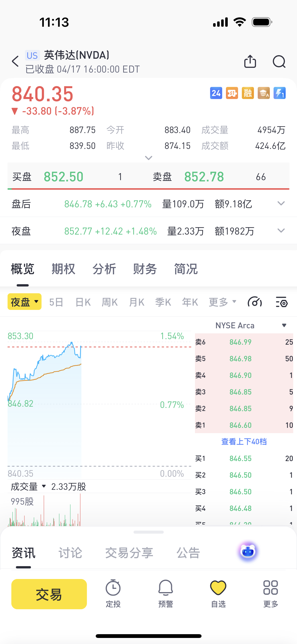Tap the last price 840.35
This screenshot has height=644, width=297.
click(43, 94)
